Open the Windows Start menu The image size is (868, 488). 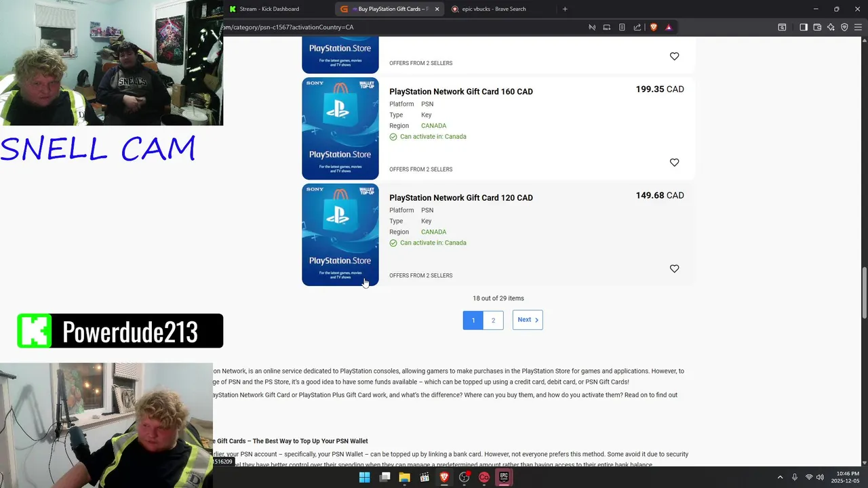pyautogui.click(x=365, y=477)
